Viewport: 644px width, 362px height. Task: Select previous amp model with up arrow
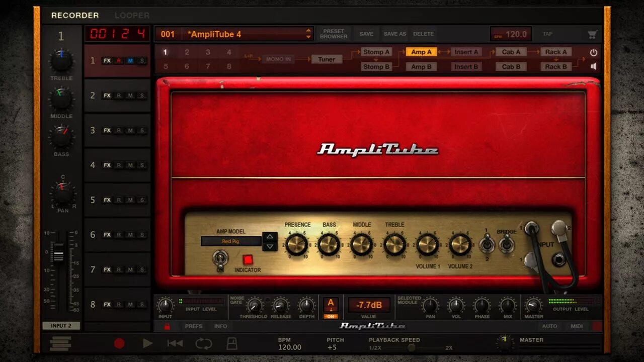tap(270, 237)
